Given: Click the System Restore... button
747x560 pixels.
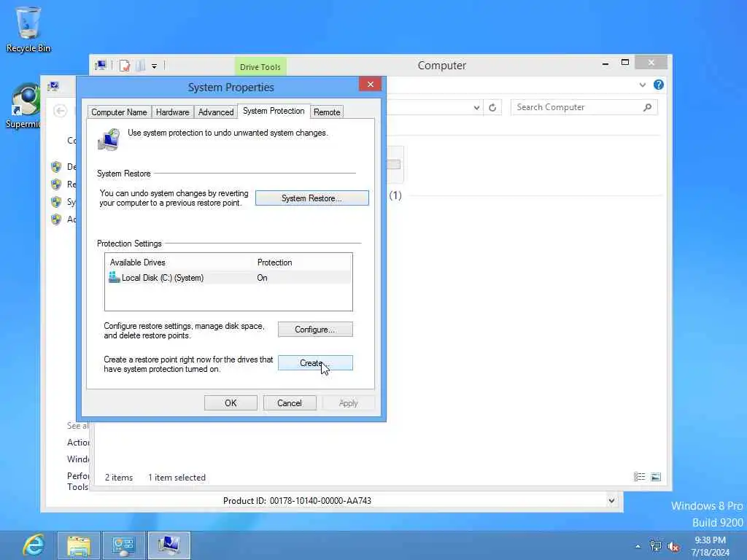Looking at the screenshot, I should coord(311,198).
